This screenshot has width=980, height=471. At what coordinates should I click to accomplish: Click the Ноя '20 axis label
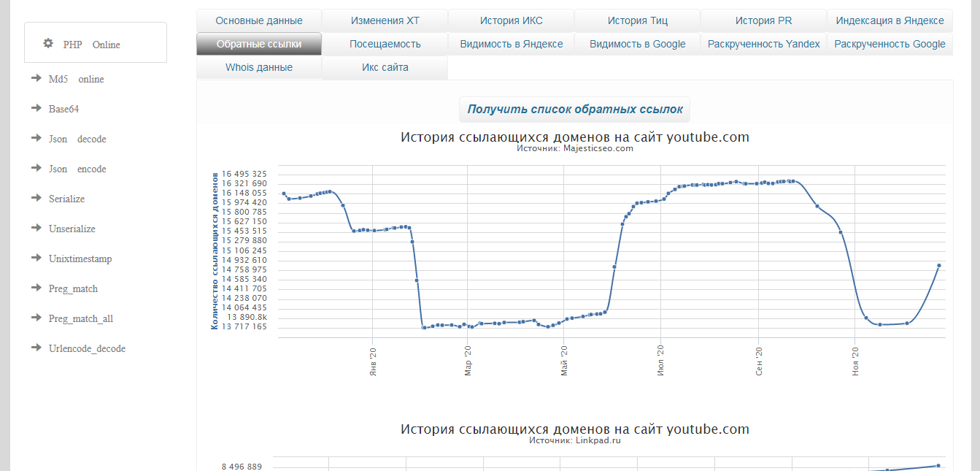coord(855,361)
